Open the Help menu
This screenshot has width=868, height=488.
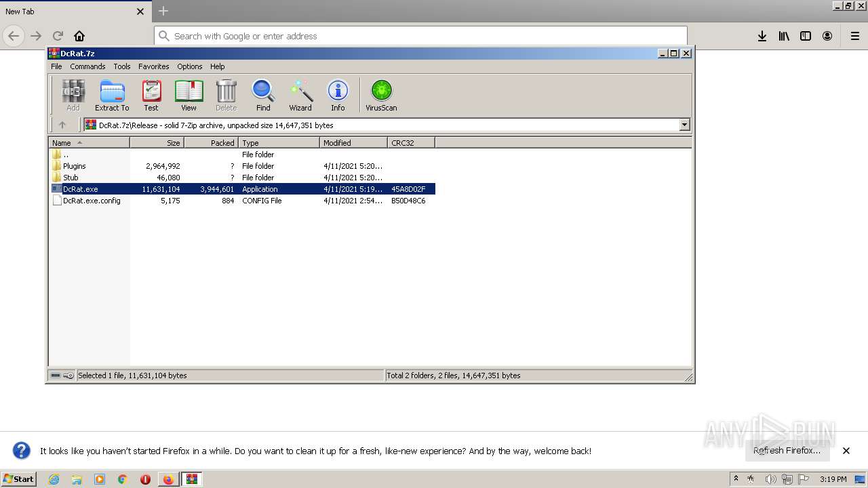coord(217,66)
